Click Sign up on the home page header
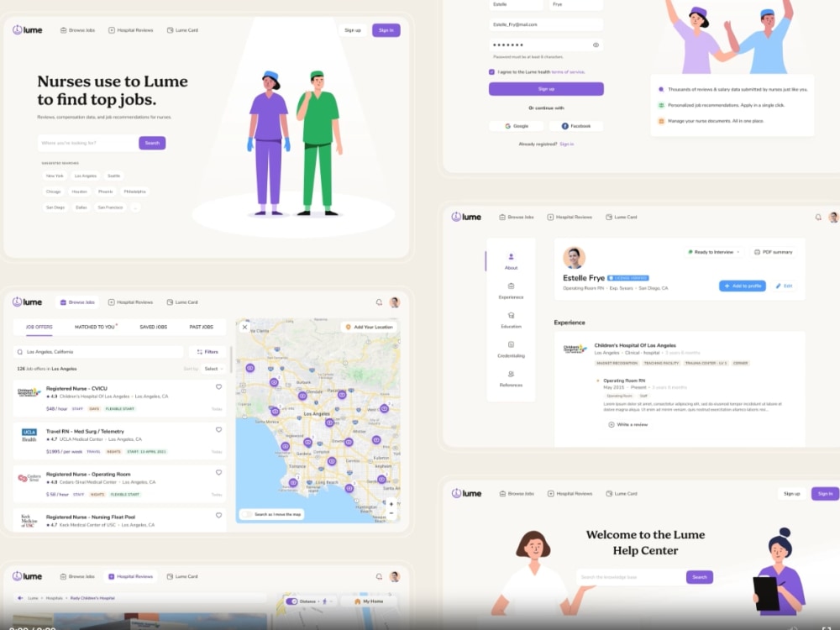This screenshot has width=840, height=630. point(353,30)
